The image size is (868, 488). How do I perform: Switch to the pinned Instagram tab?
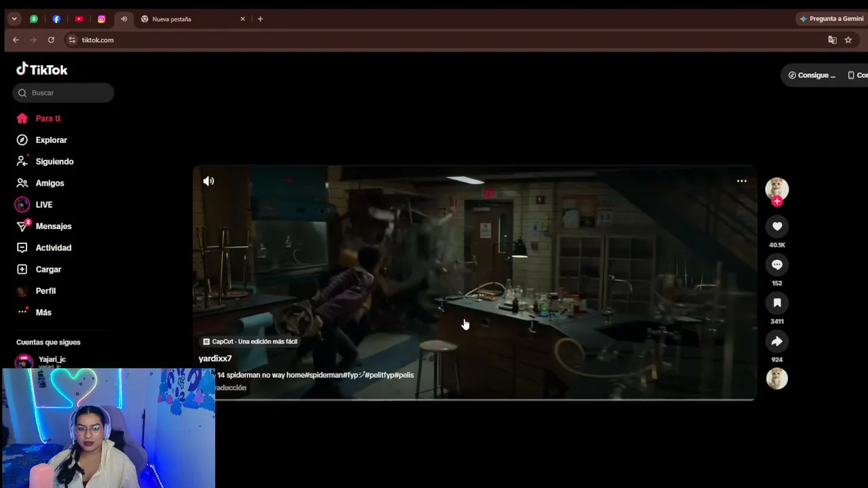coord(102,19)
